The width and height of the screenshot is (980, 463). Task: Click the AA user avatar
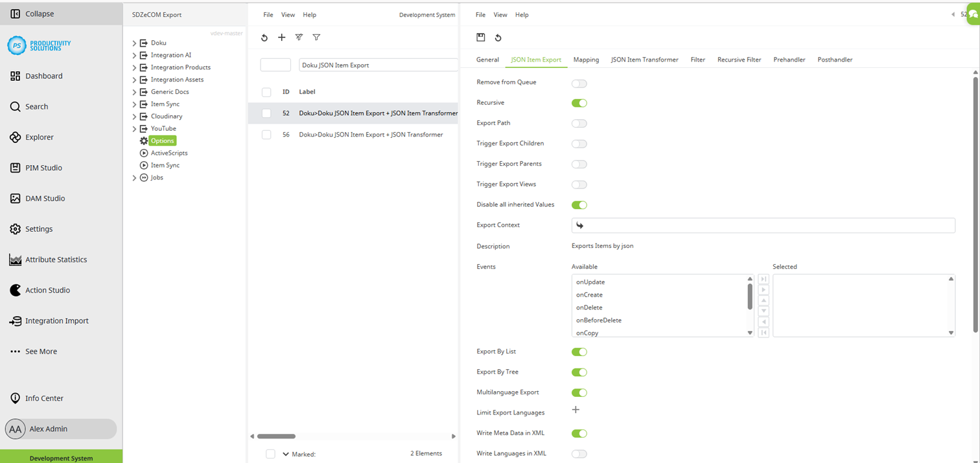[16, 429]
